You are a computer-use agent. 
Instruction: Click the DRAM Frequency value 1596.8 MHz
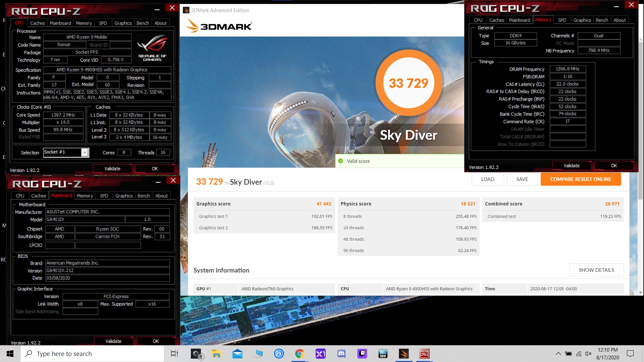tap(568, 69)
